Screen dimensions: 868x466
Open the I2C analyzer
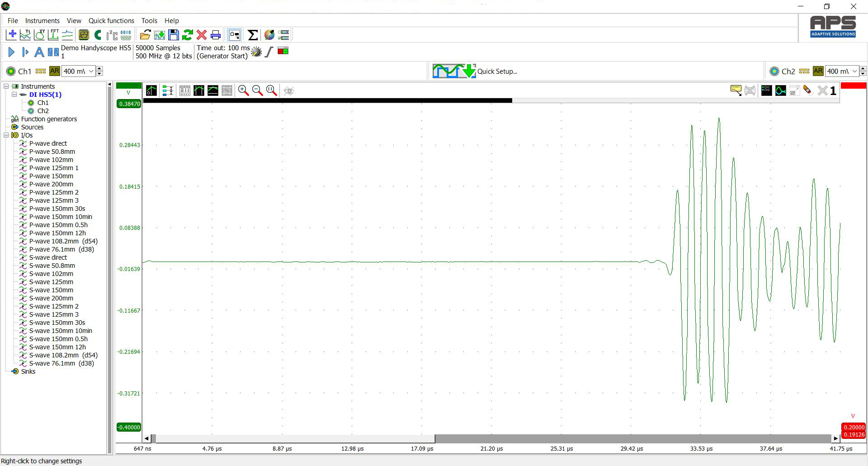(x=112, y=35)
